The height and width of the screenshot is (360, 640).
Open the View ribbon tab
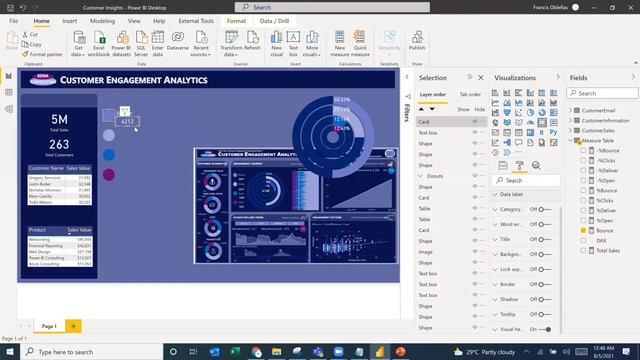click(134, 21)
